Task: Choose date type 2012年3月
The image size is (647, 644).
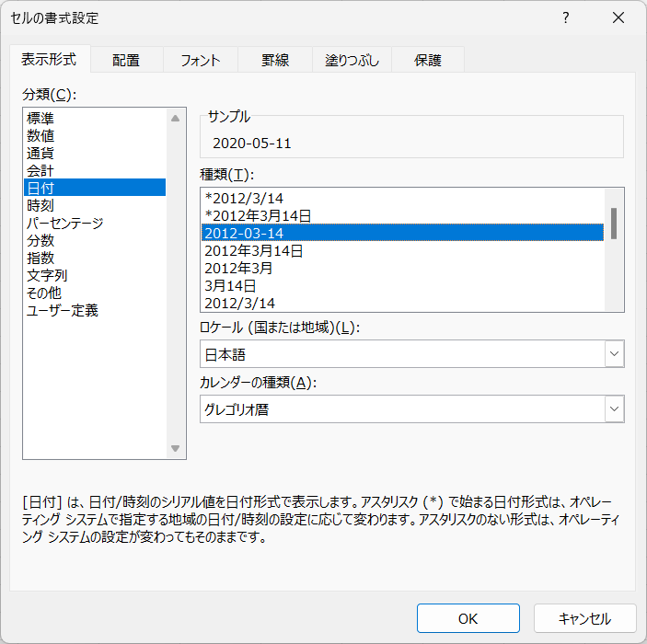Action: [402, 268]
